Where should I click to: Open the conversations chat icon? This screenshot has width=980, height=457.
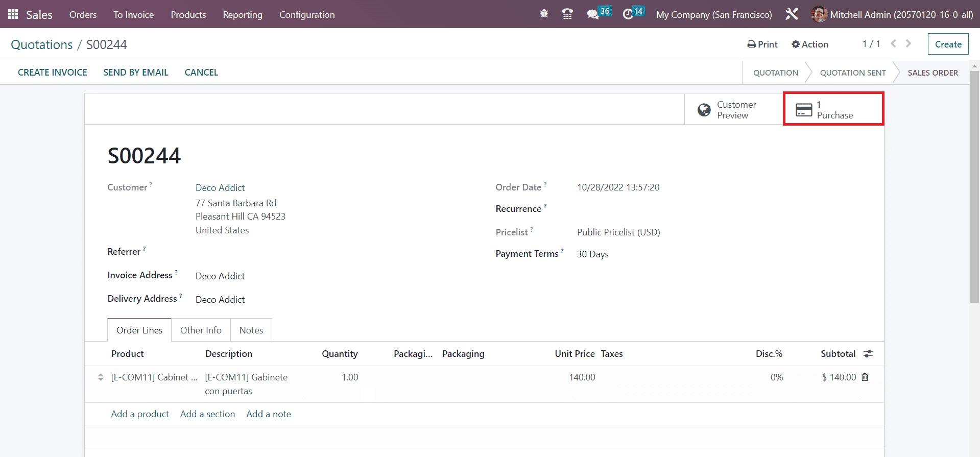[592, 14]
